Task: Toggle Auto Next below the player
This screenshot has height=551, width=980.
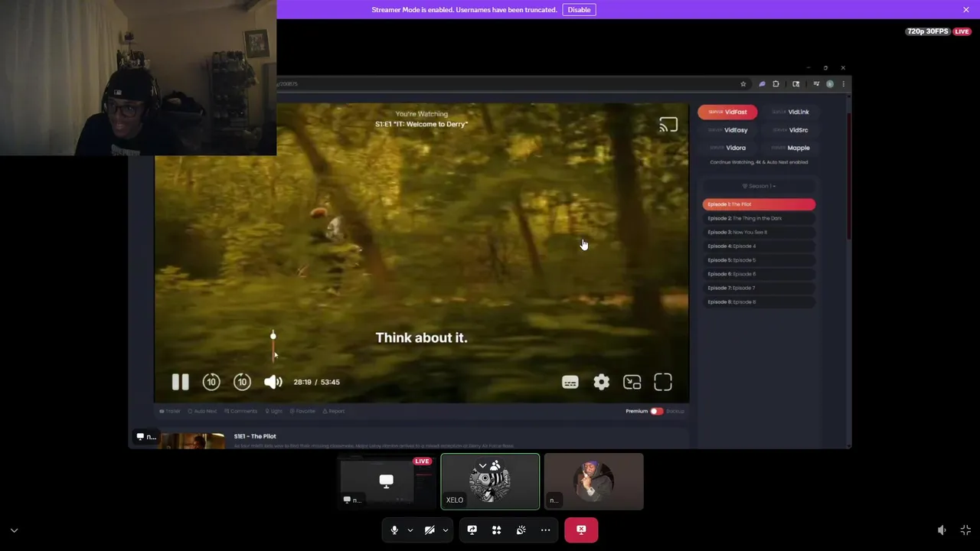Action: coord(203,411)
